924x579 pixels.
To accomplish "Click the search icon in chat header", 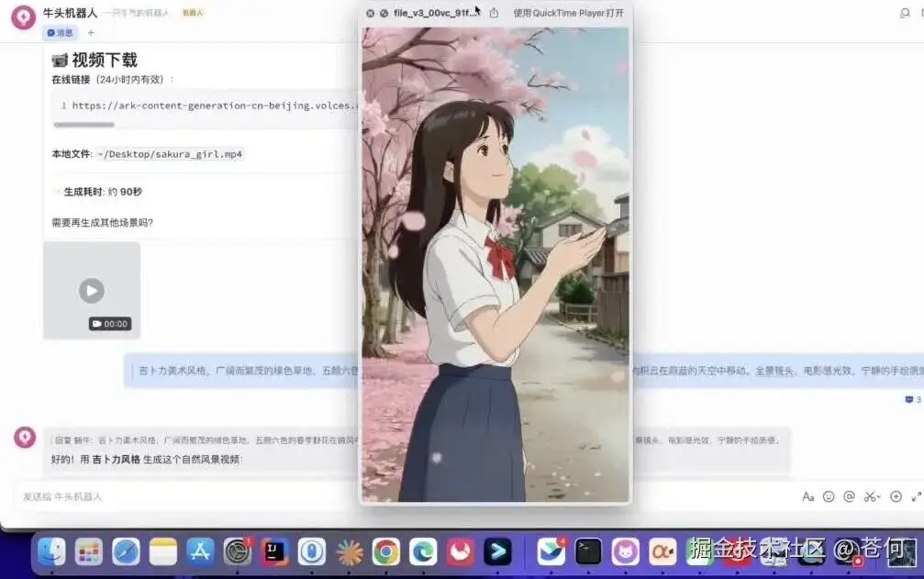I will (905, 13).
